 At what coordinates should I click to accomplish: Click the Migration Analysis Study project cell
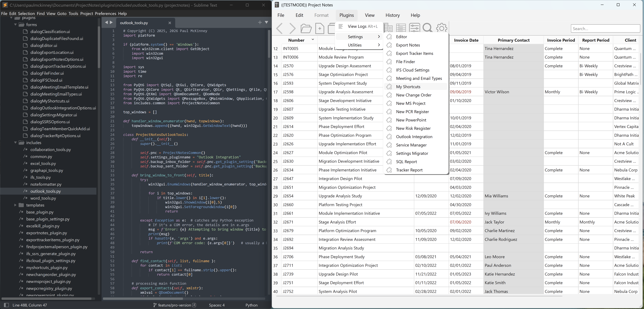click(365, 248)
